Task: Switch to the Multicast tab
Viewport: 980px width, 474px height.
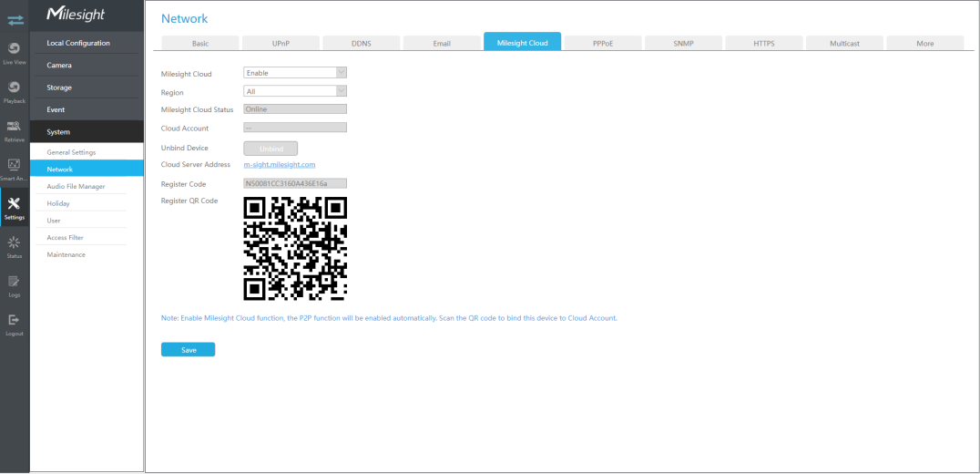Action: (x=844, y=43)
